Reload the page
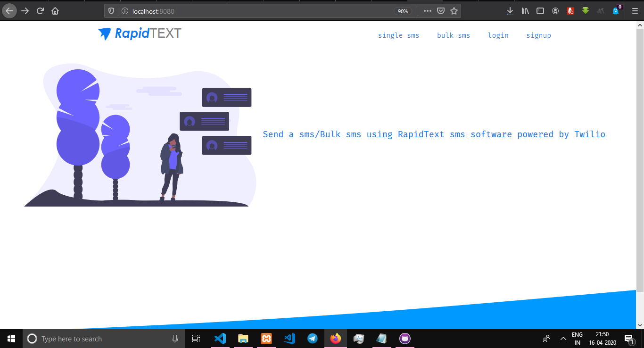Screen dimensions: 644x348 pyautogui.click(x=41, y=11)
